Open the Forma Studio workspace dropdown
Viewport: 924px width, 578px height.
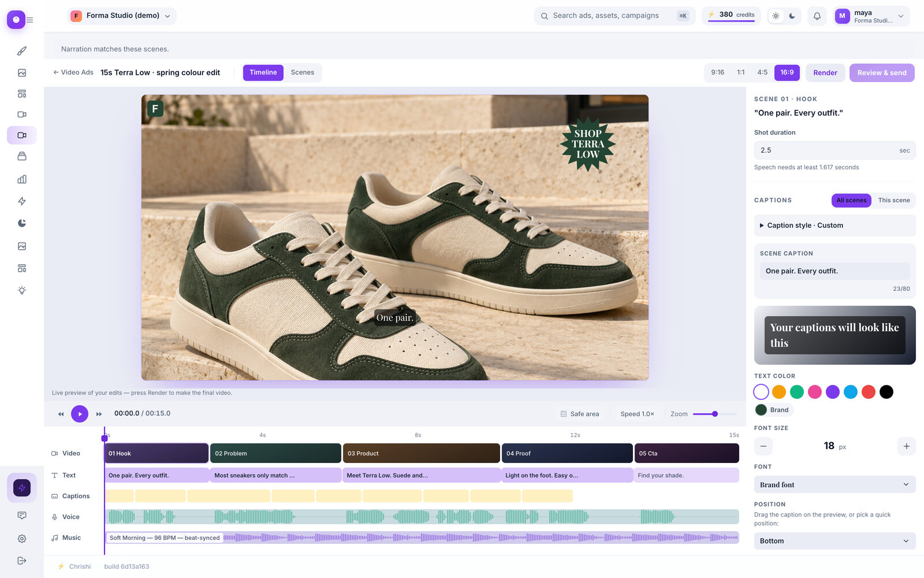[122, 16]
